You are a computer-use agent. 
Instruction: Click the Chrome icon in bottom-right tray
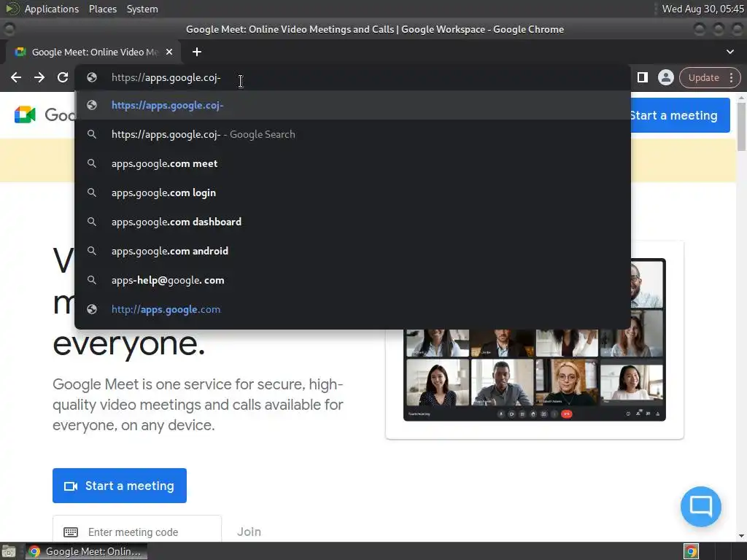[x=691, y=551]
